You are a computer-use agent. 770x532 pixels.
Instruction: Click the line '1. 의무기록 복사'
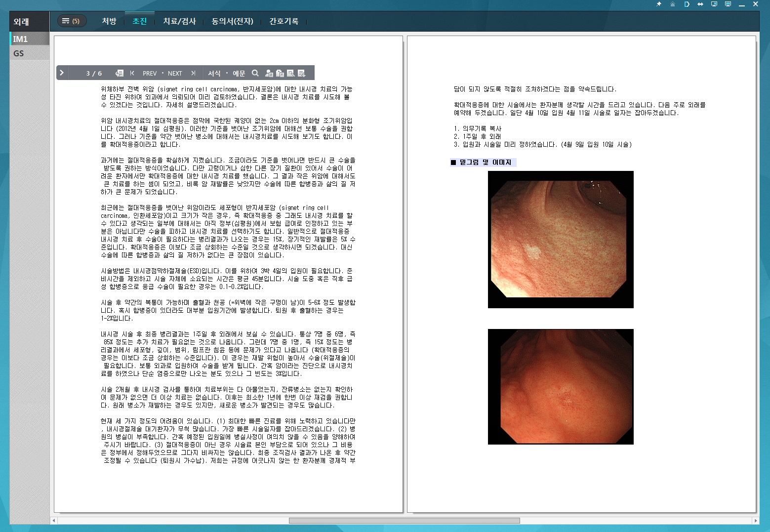[478, 128]
